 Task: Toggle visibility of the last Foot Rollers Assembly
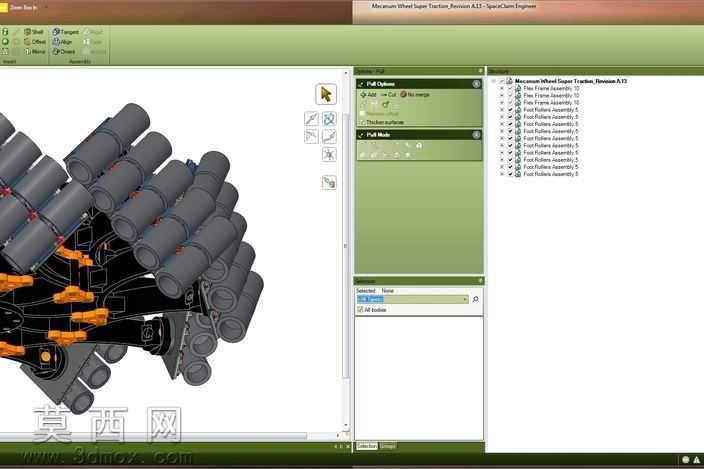510,174
